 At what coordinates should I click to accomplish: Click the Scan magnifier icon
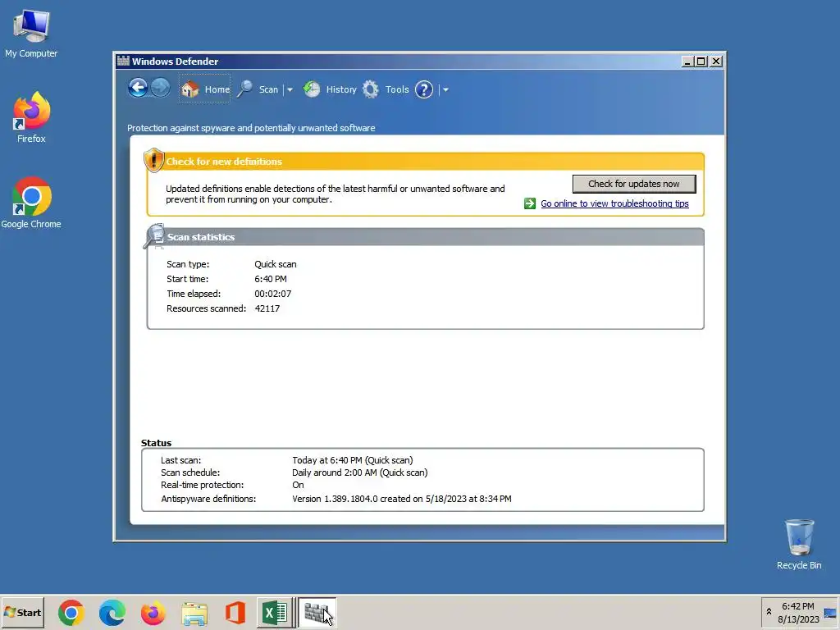(244, 89)
